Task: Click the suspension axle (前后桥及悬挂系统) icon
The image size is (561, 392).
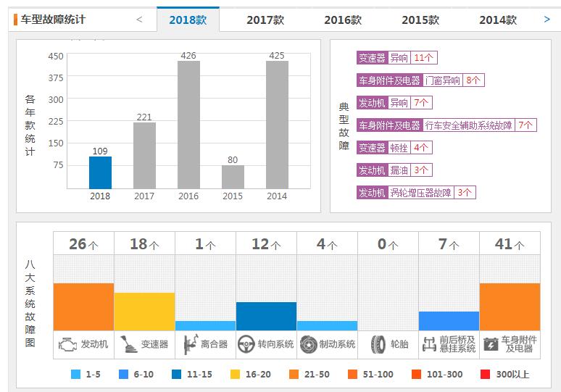Action: pos(429,344)
